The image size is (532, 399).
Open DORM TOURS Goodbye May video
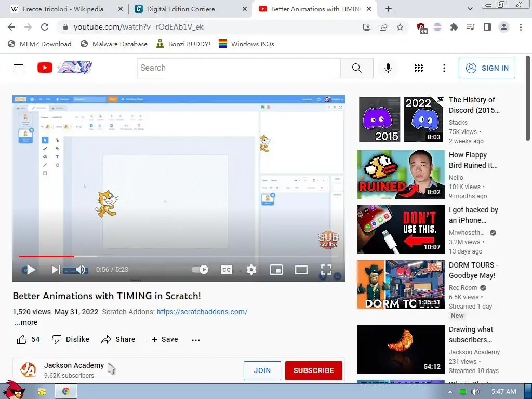tap(401, 285)
